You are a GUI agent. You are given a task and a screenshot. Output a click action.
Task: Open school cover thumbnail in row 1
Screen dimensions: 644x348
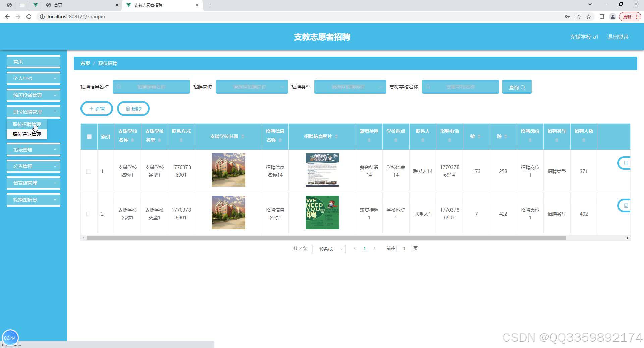pyautogui.click(x=228, y=170)
